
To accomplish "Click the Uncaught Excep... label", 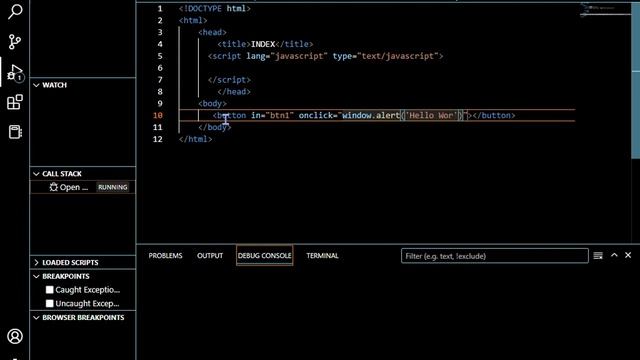I will 87,304.
